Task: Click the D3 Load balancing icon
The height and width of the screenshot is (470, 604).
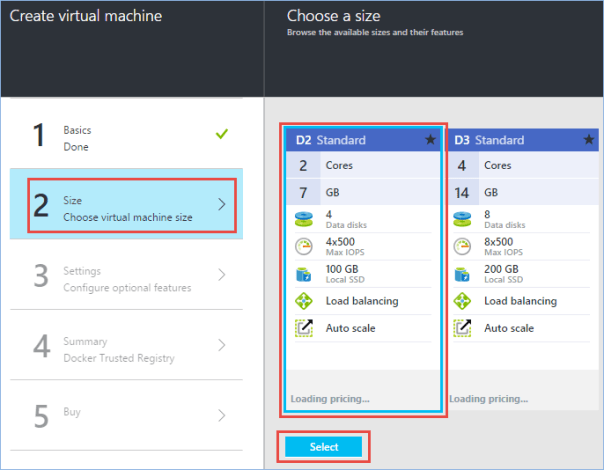Action: (x=462, y=301)
